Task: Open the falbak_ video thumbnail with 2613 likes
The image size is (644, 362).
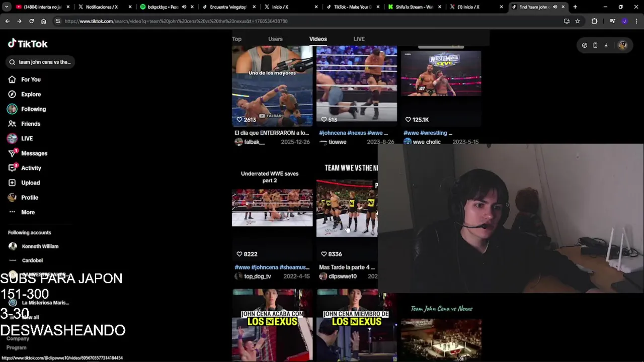Action: coord(272,85)
